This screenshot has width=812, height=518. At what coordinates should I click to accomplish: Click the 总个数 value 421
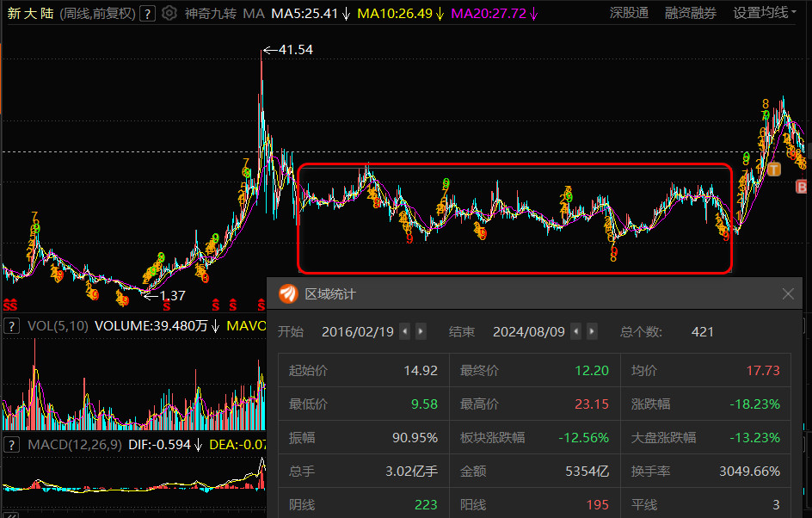pyautogui.click(x=702, y=331)
